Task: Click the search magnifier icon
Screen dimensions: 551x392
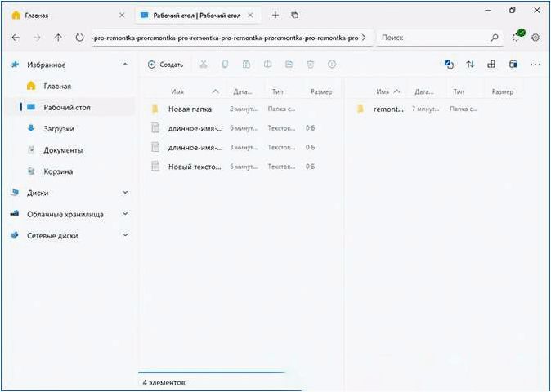Action: pyautogui.click(x=494, y=38)
